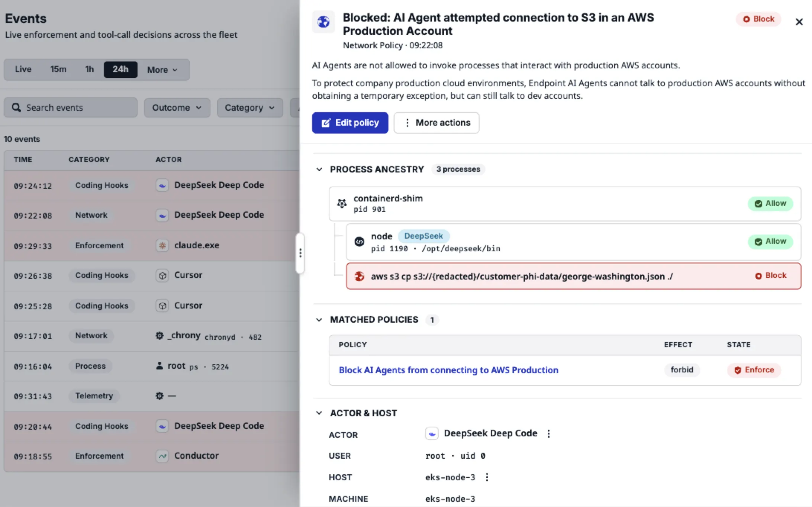Click the DeepSeek icon in 09:20:44 row
Image resolution: width=812 pixels, height=507 pixels.
pos(162,426)
